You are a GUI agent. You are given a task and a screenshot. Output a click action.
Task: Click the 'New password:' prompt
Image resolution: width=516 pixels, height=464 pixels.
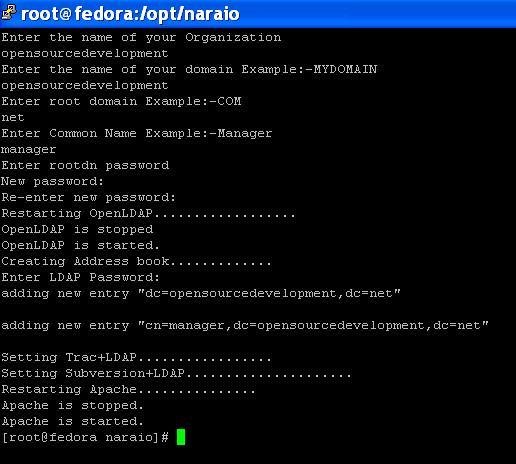tap(53, 182)
